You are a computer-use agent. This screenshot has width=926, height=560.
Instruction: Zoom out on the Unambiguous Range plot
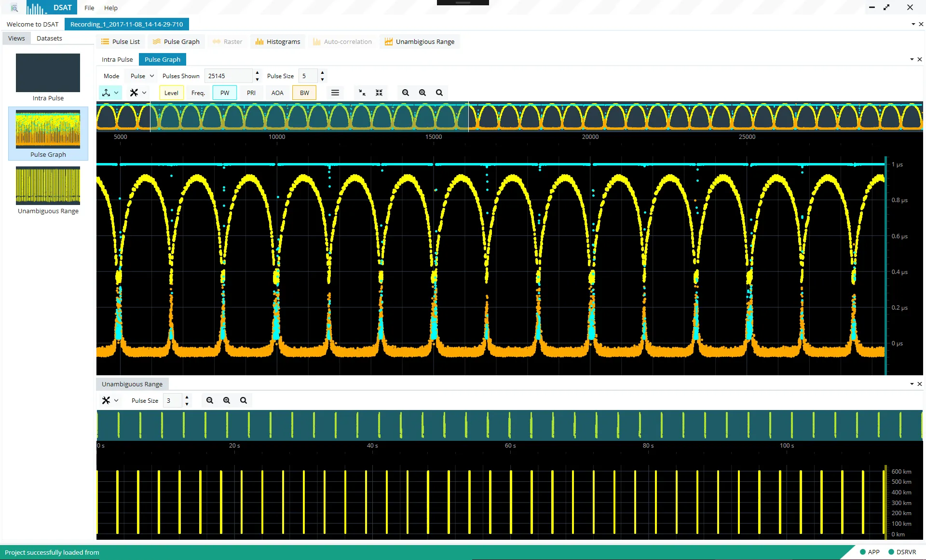click(x=210, y=400)
